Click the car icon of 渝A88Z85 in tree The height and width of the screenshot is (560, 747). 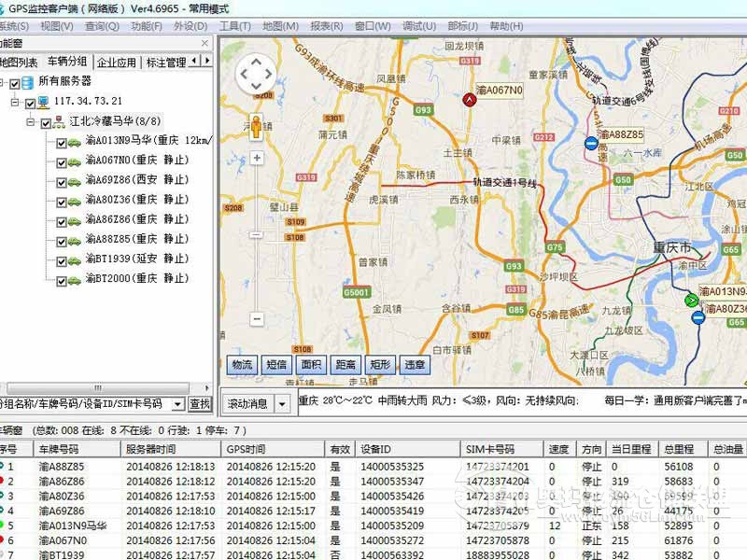tap(75, 241)
